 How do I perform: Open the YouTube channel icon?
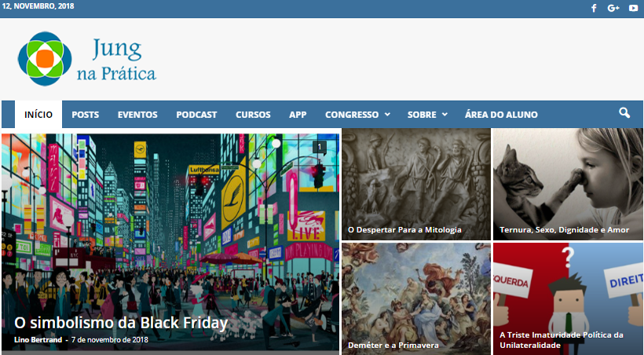pyautogui.click(x=633, y=8)
